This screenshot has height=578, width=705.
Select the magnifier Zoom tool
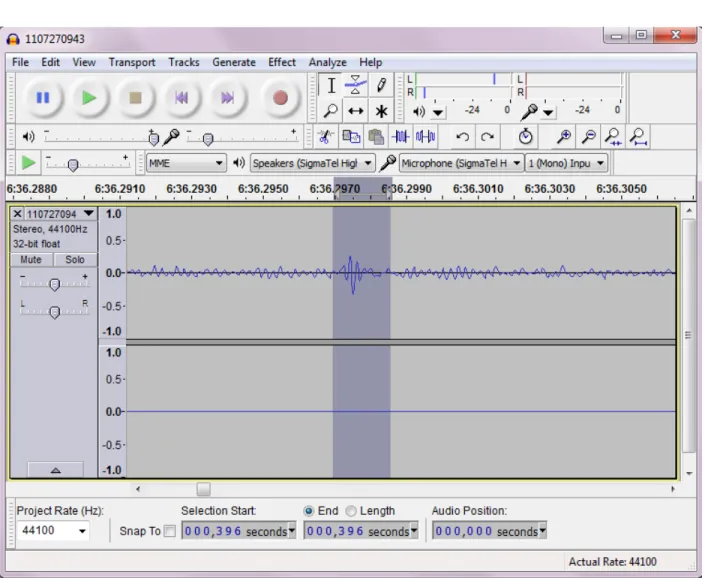click(x=331, y=111)
